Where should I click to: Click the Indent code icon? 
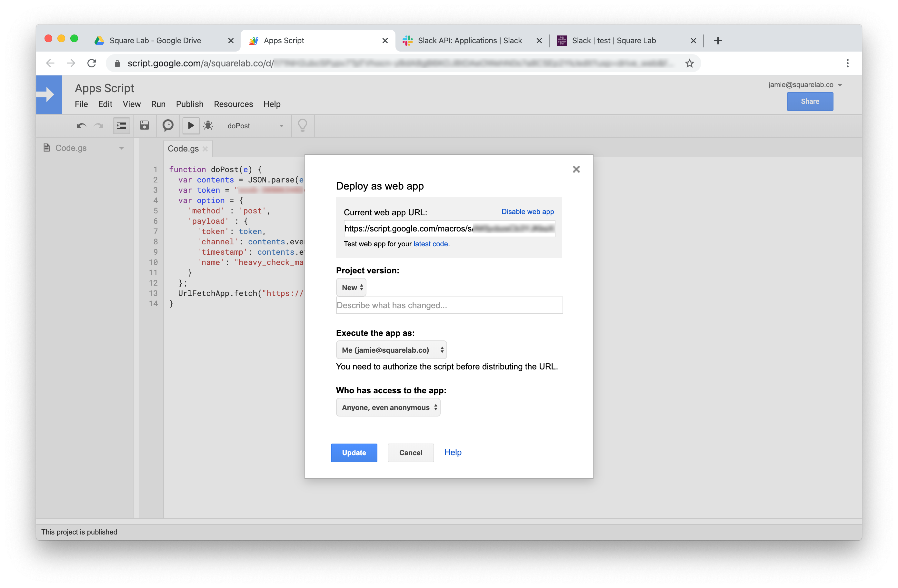[121, 126]
